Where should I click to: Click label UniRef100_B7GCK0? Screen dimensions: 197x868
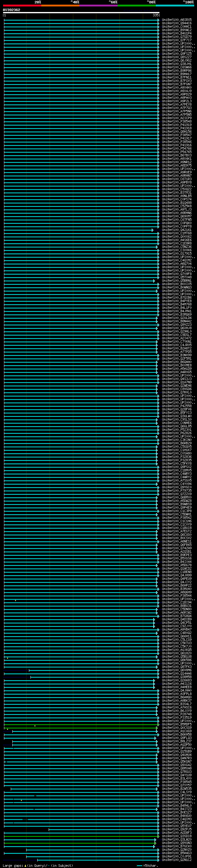coord(177,846)
